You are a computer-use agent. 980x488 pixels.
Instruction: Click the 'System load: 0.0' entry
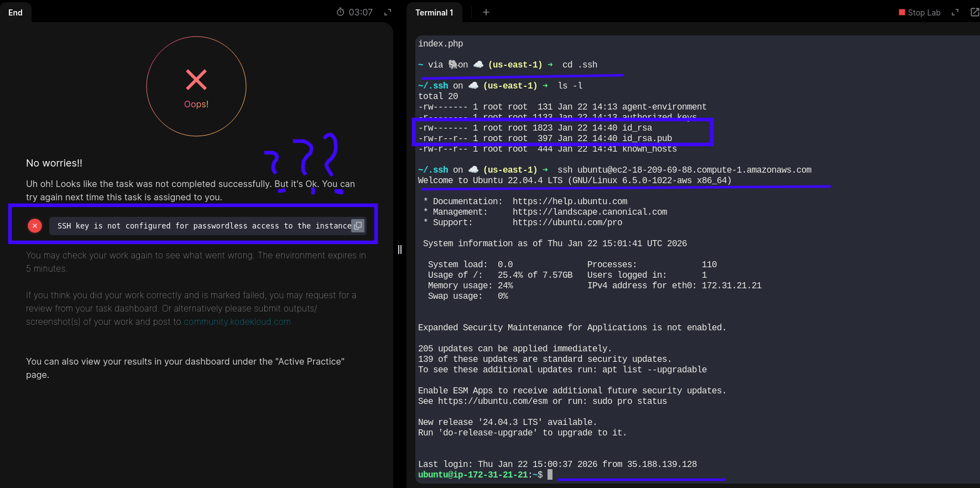pos(471,264)
